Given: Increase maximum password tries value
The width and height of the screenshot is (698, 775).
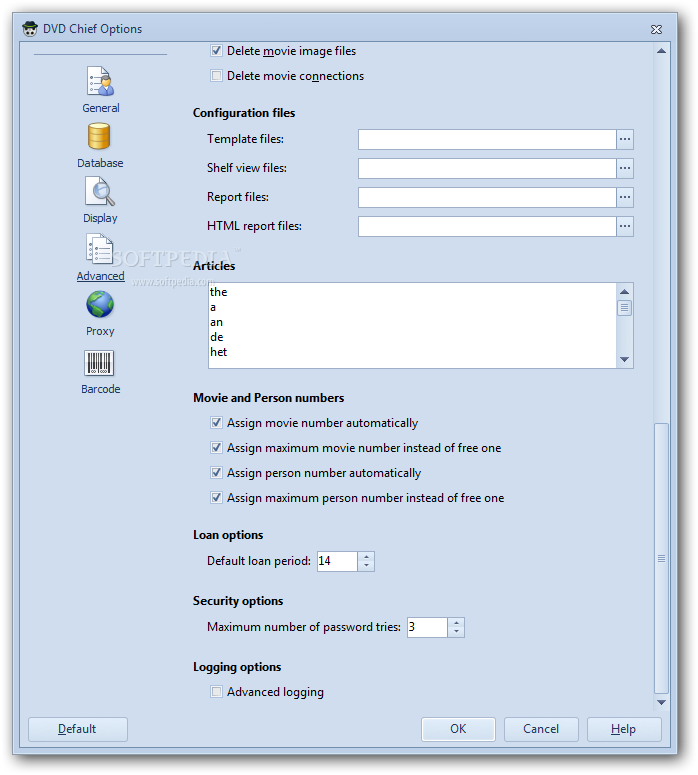Looking at the screenshot, I should [x=456, y=623].
